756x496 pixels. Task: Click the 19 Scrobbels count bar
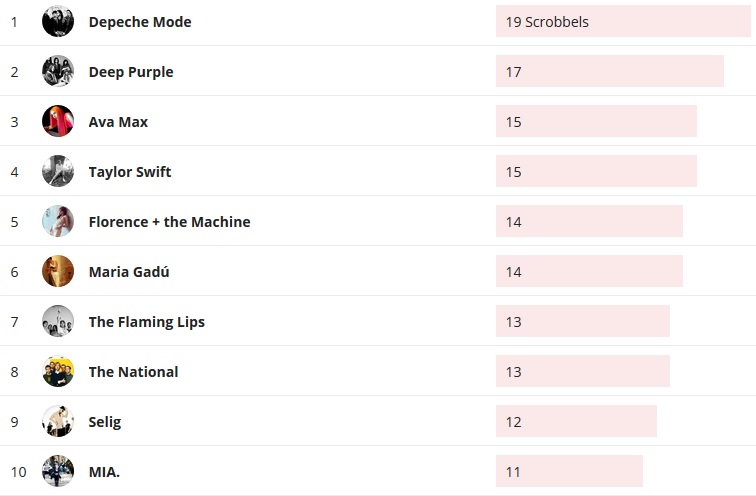tap(622, 21)
